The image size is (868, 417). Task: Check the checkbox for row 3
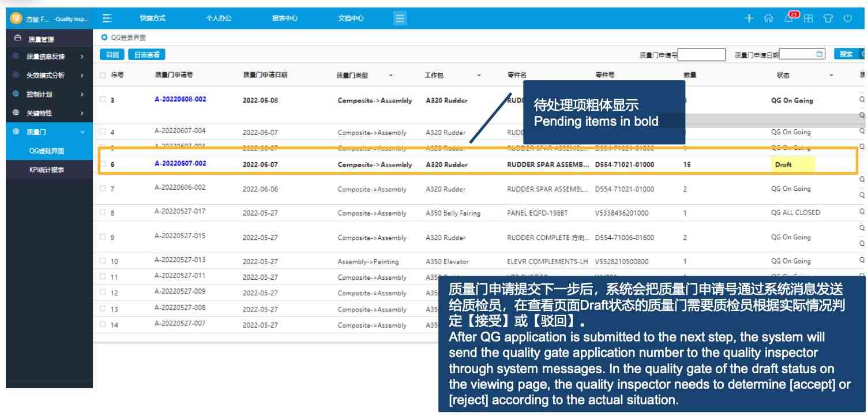[x=103, y=100]
